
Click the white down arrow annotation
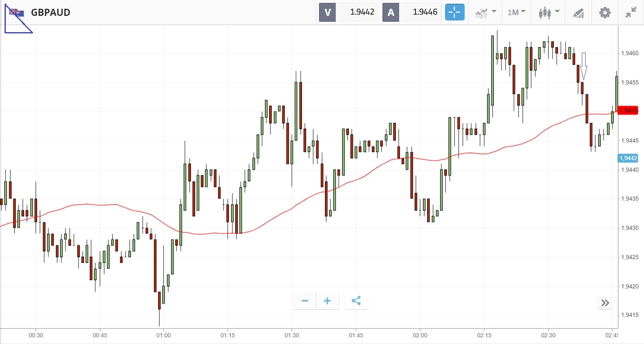click(584, 66)
